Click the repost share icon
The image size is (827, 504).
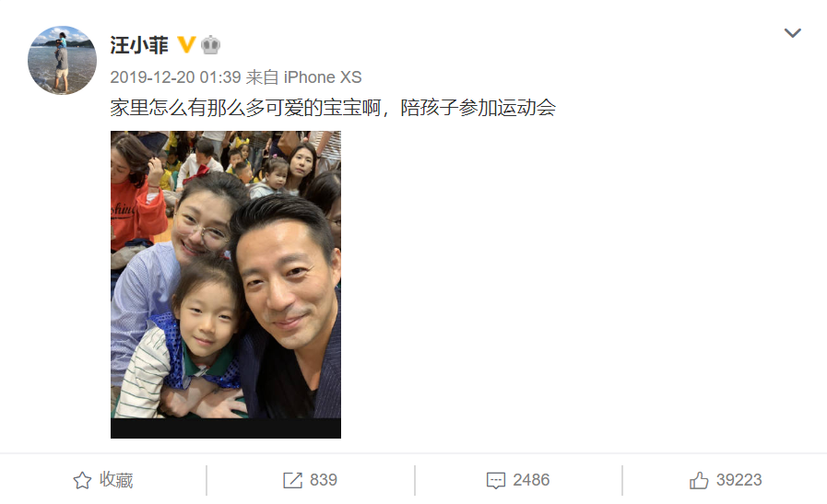tap(292, 480)
